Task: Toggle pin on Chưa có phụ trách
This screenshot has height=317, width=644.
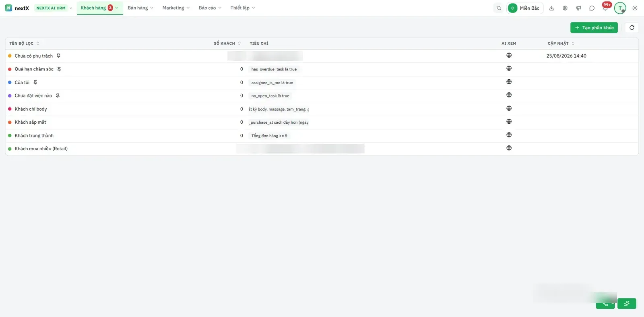Action: point(58,56)
